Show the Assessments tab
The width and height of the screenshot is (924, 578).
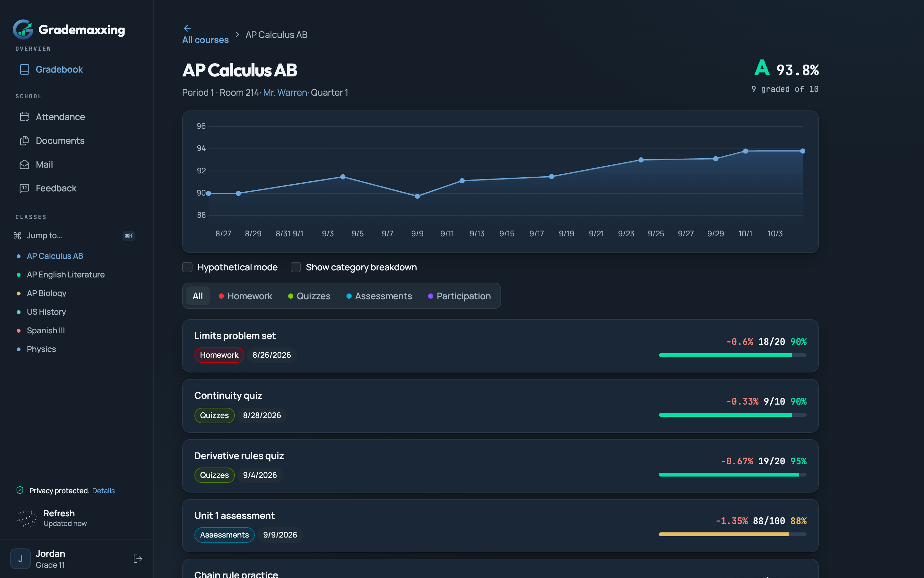[379, 296]
